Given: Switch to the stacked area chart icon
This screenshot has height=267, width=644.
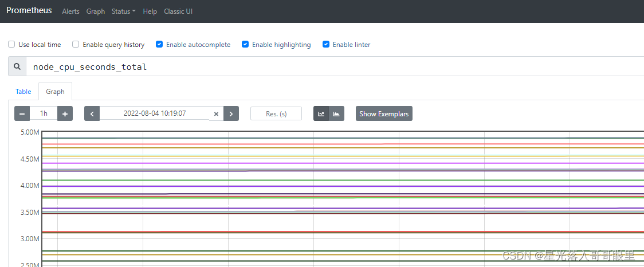Looking at the screenshot, I should [x=336, y=113].
